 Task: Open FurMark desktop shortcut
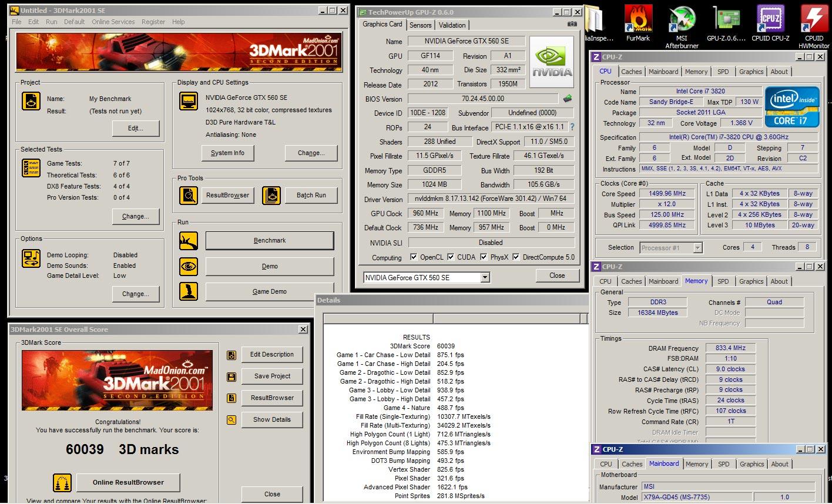tap(638, 22)
